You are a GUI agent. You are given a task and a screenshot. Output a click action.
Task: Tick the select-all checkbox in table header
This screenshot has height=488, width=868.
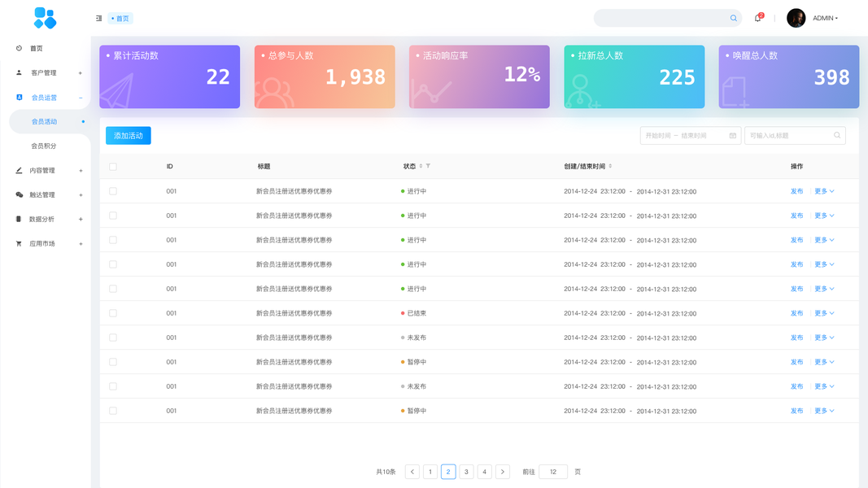tap(113, 167)
